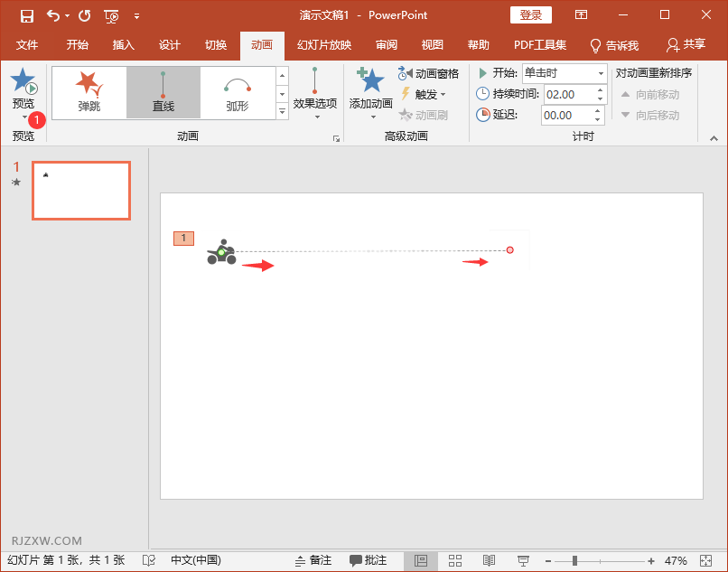The height and width of the screenshot is (572, 728).
Task: Switch to the 设计 tab
Action: click(170, 45)
